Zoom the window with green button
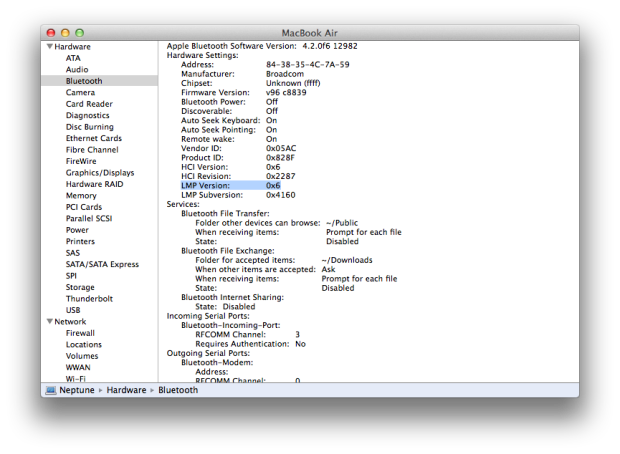Viewport: 620px width, 454px height. pyautogui.click(x=80, y=33)
